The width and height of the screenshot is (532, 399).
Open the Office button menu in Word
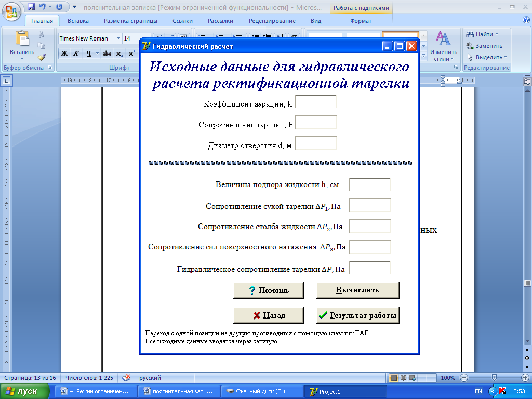11,12
